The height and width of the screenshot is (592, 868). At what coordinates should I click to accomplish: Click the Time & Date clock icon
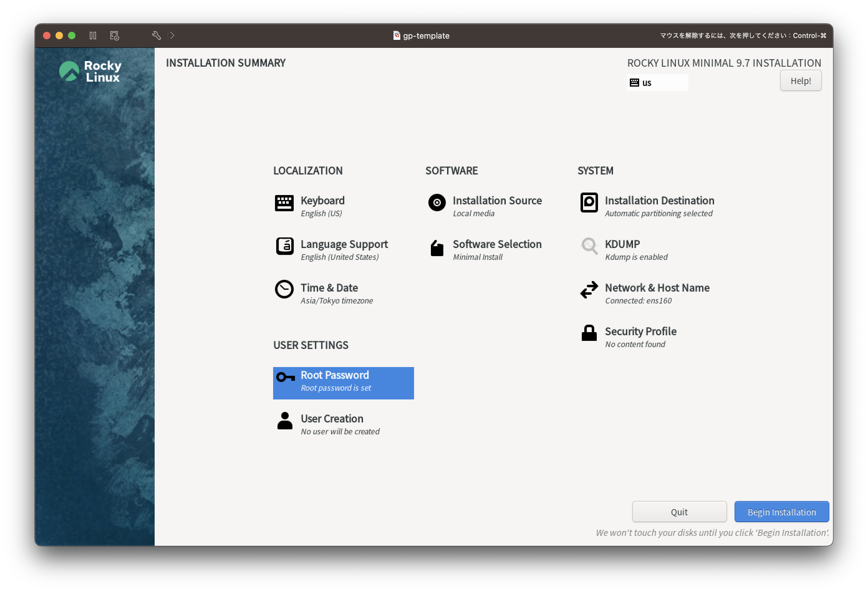click(x=284, y=289)
